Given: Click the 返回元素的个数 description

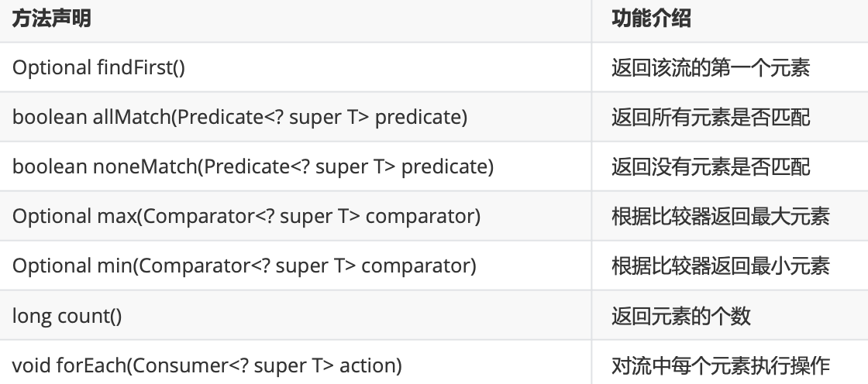Looking at the screenshot, I should point(681,315).
